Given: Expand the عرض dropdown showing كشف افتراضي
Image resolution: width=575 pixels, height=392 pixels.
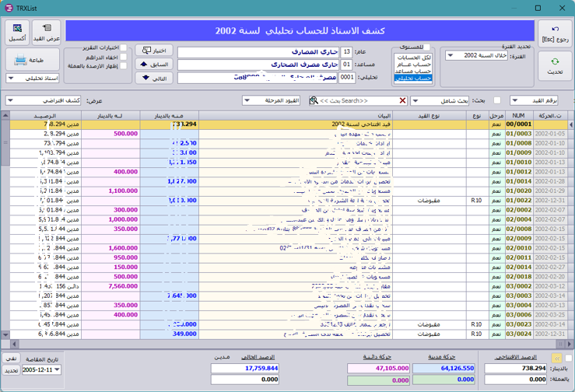Looking at the screenshot, I should coord(10,100).
